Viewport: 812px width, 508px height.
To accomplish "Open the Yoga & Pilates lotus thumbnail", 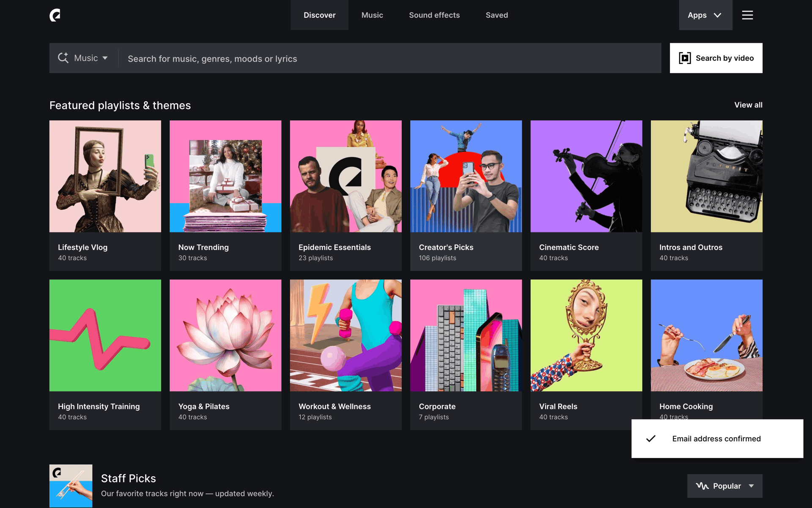I will pos(225,335).
